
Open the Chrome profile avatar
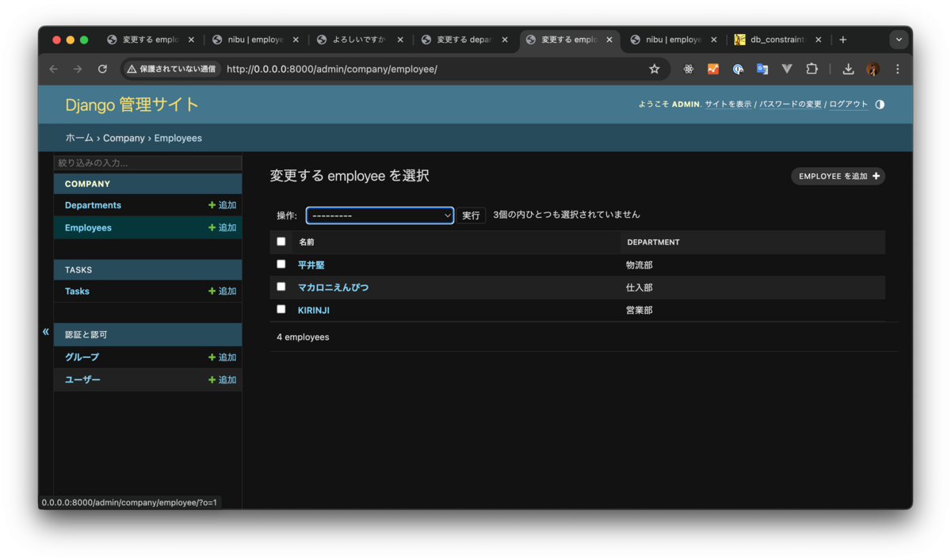click(873, 69)
